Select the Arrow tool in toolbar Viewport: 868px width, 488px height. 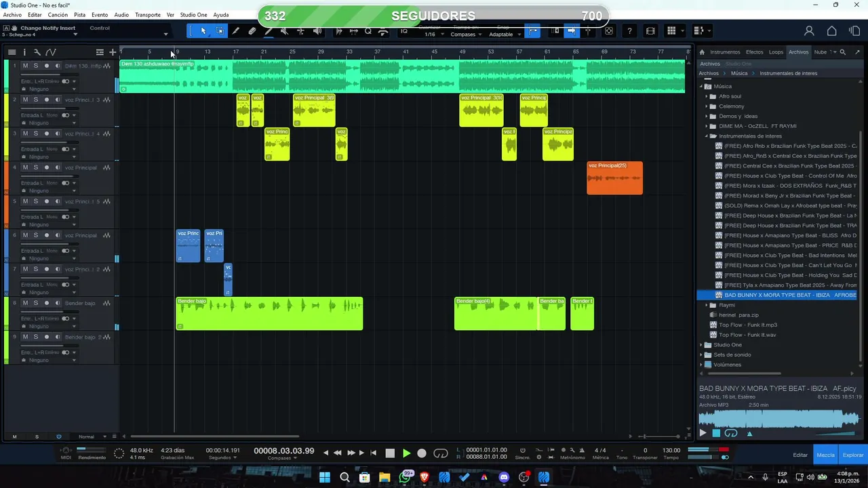coord(203,30)
